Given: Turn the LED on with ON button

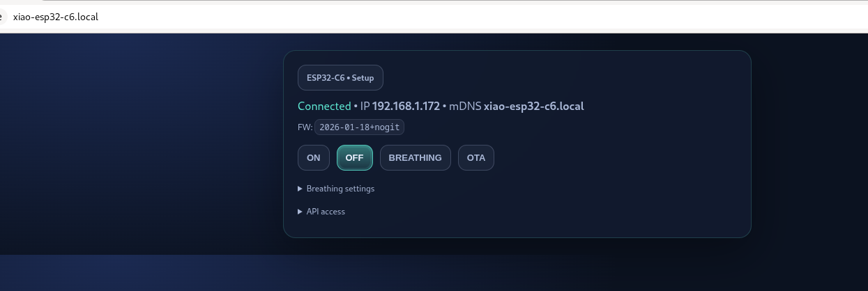Looking at the screenshot, I should tap(314, 157).
